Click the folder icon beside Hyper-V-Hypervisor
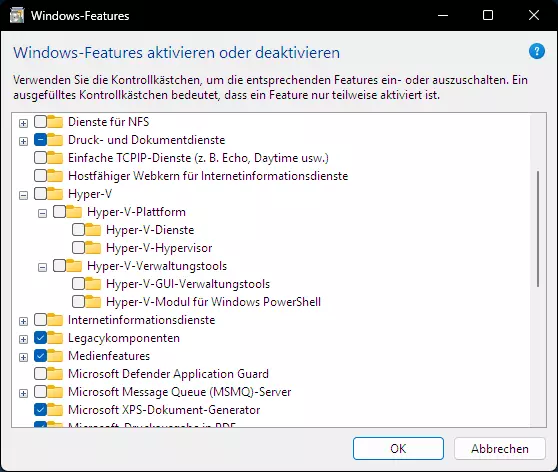Screen dimensions: 558x472 click(93, 247)
